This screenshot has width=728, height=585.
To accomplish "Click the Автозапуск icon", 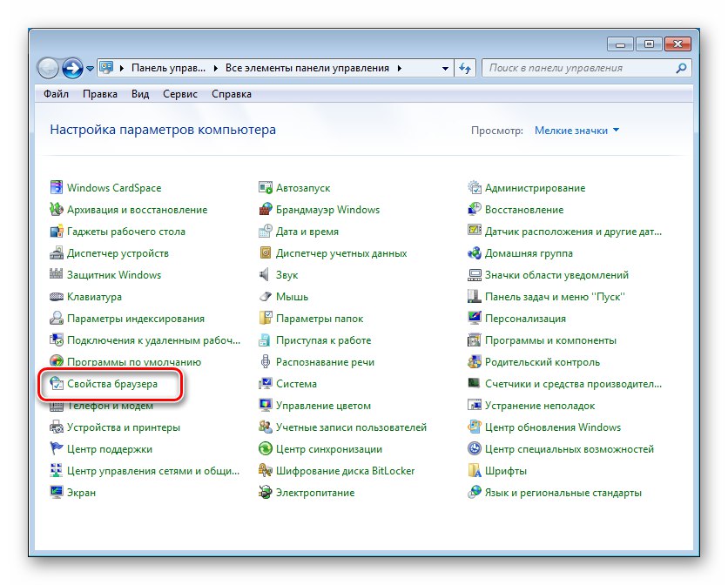I will [265, 187].
